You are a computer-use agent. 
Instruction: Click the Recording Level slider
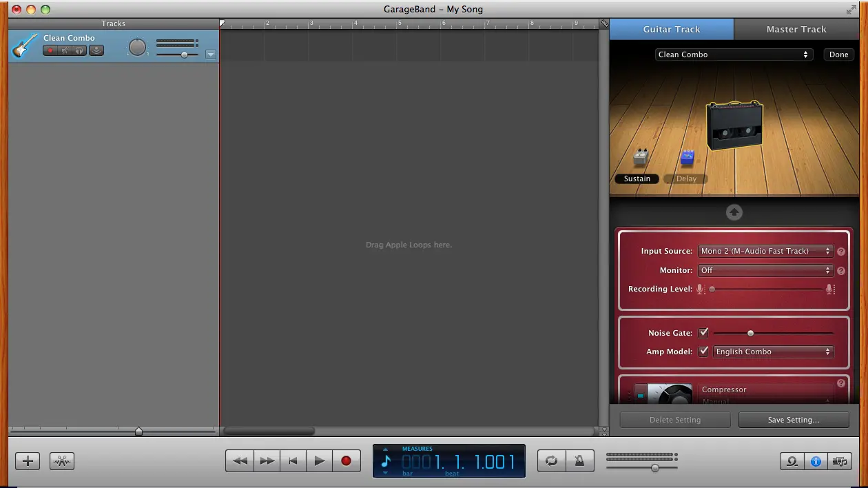tap(765, 289)
